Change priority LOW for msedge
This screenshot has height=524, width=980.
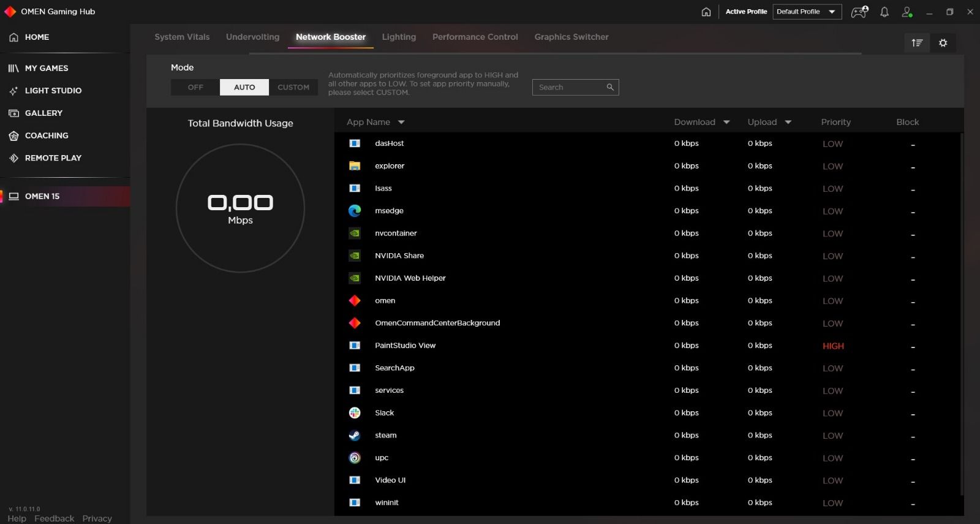(833, 211)
